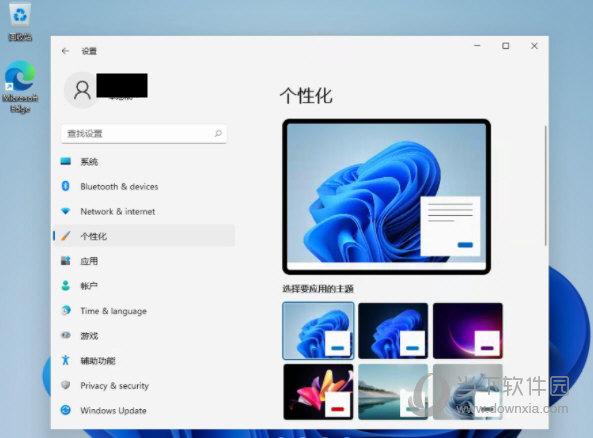Screen dimensions: 593x438
Task: Apply the colorful flower theme
Action: (318, 392)
